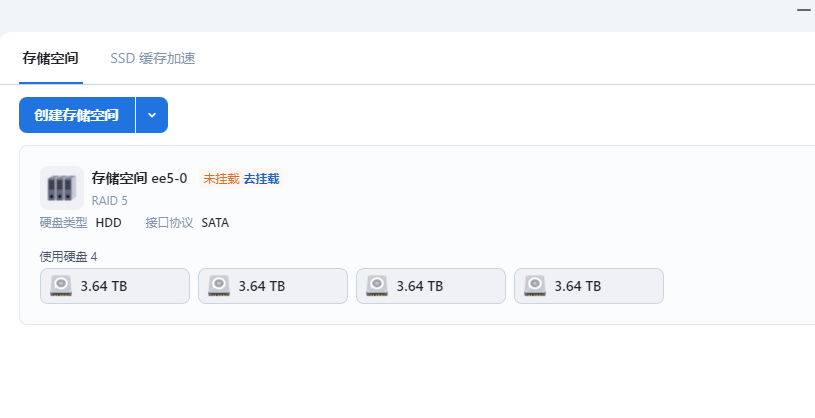
Task: Click the SATA interface protocol value
Action: (215, 222)
